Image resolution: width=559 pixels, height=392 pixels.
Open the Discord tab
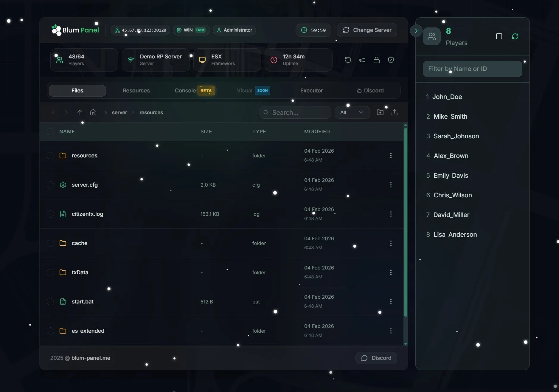pyautogui.click(x=370, y=91)
